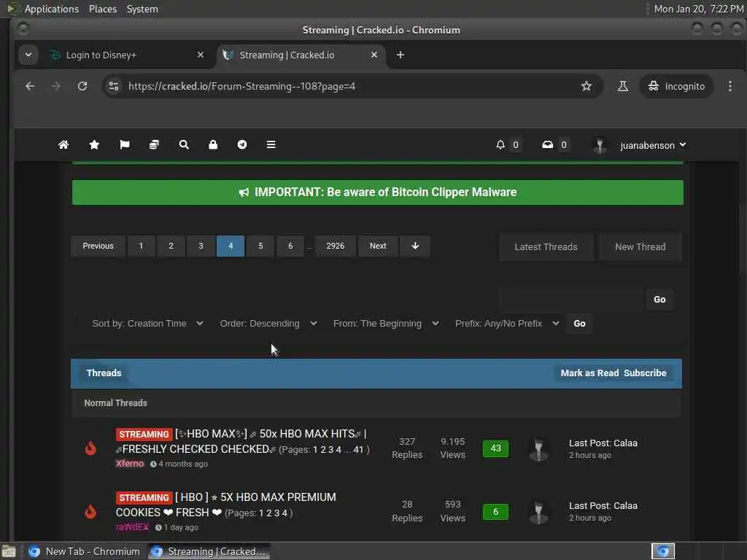Go to page 5 of threads
Viewport: 747px width, 560px height.
[x=260, y=246]
